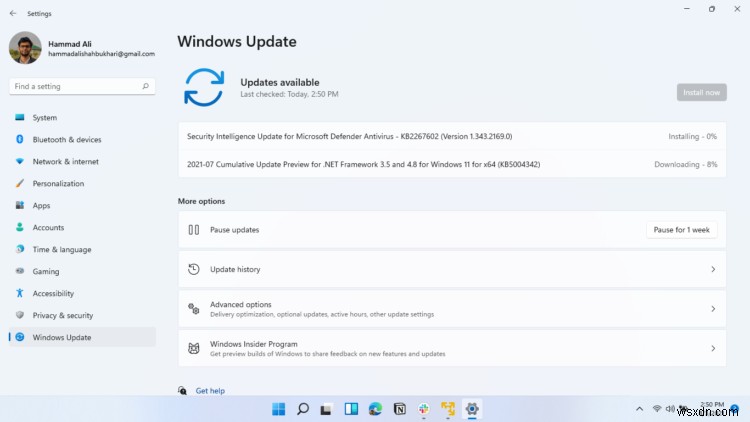Click the Advanced options gears icon
750x422 pixels.
pos(194,309)
